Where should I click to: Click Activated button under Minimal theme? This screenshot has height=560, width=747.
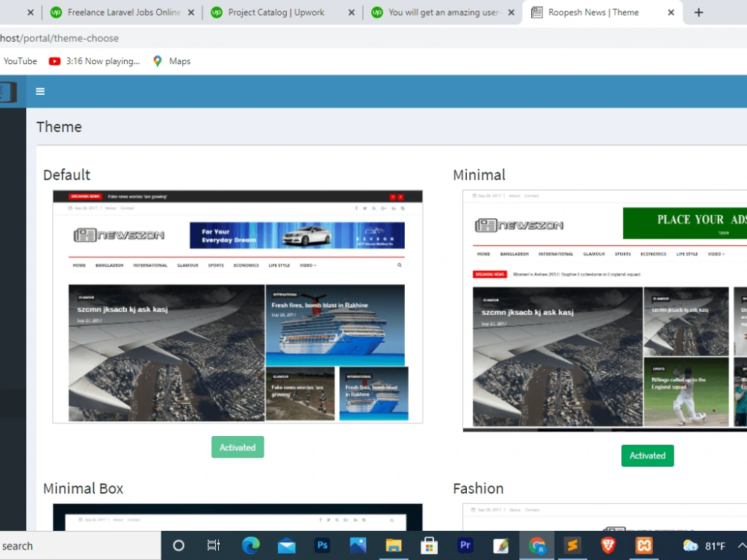pos(648,455)
